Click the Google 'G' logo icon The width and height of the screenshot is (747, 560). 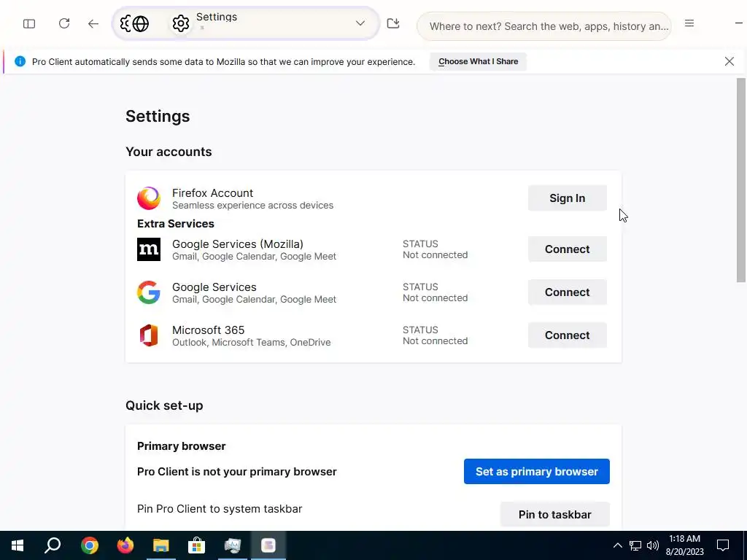tap(149, 292)
